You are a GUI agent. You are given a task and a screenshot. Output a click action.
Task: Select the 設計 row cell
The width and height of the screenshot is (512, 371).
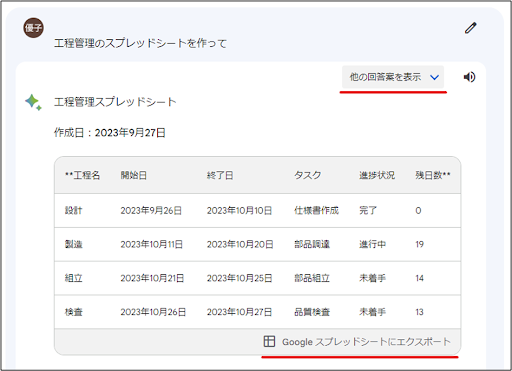click(73, 210)
